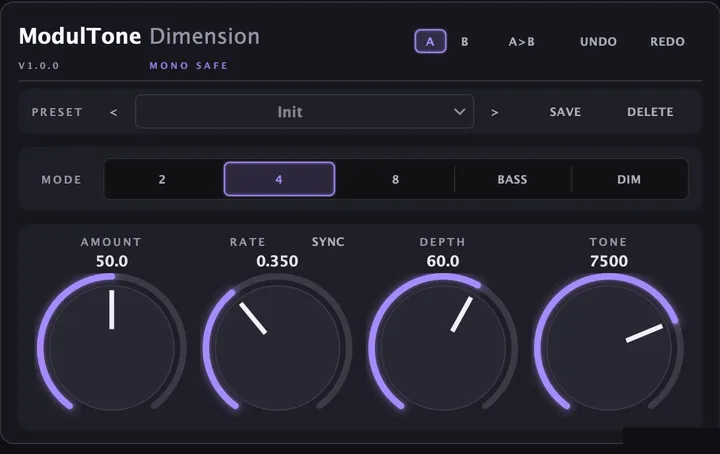Click the MONO SAFE label
The image size is (720, 454).
188,66
